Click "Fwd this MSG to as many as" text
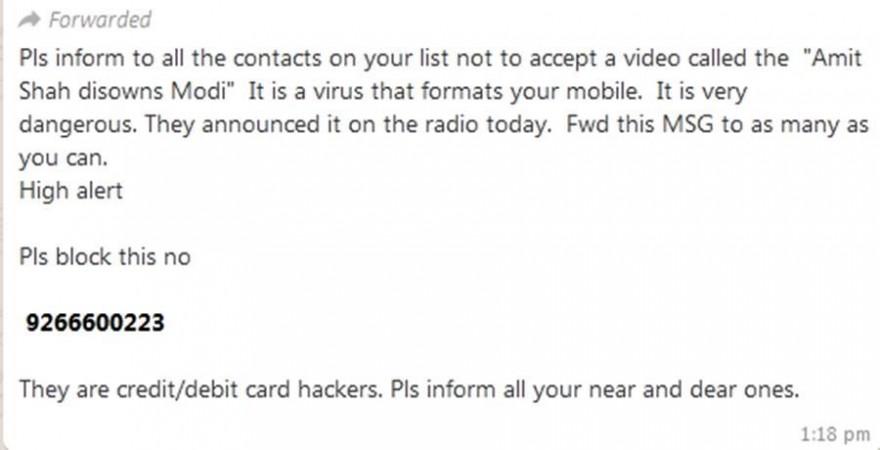 coord(717,125)
